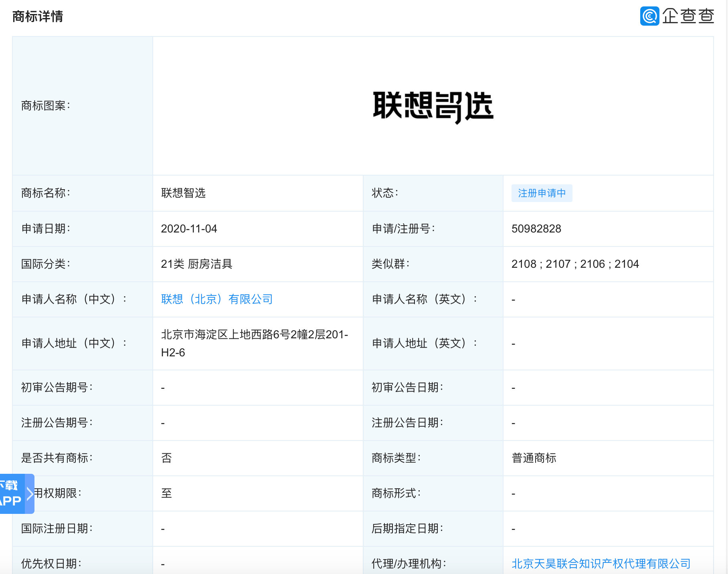Click the 注册公告日期 label
Screen dimensions: 728x574
point(407,422)
